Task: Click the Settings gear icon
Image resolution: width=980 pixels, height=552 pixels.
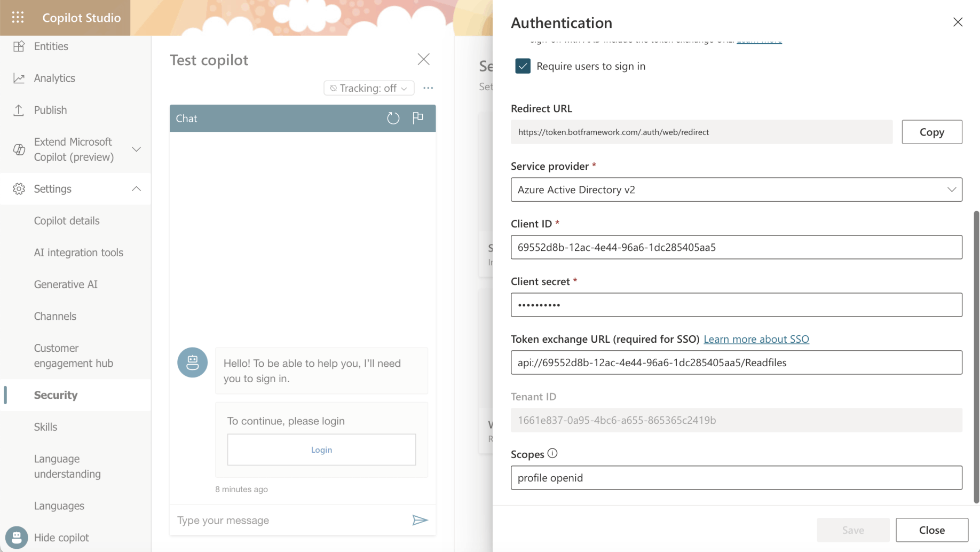Action: tap(19, 189)
